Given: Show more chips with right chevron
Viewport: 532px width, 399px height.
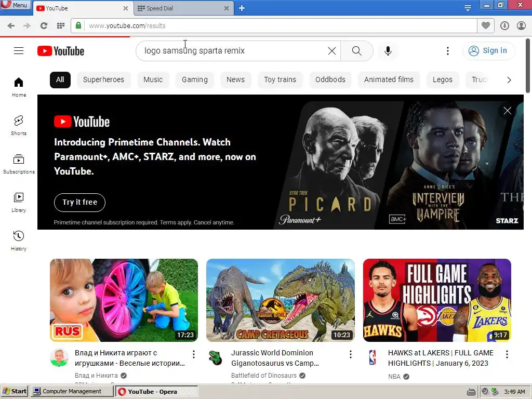Looking at the screenshot, I should pos(509,80).
